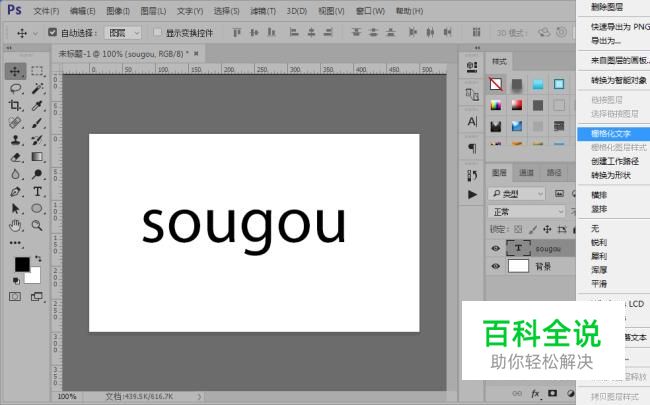This screenshot has width=650, height=405.
Task: Apply the no-style default style swatch
Action: coord(495,84)
